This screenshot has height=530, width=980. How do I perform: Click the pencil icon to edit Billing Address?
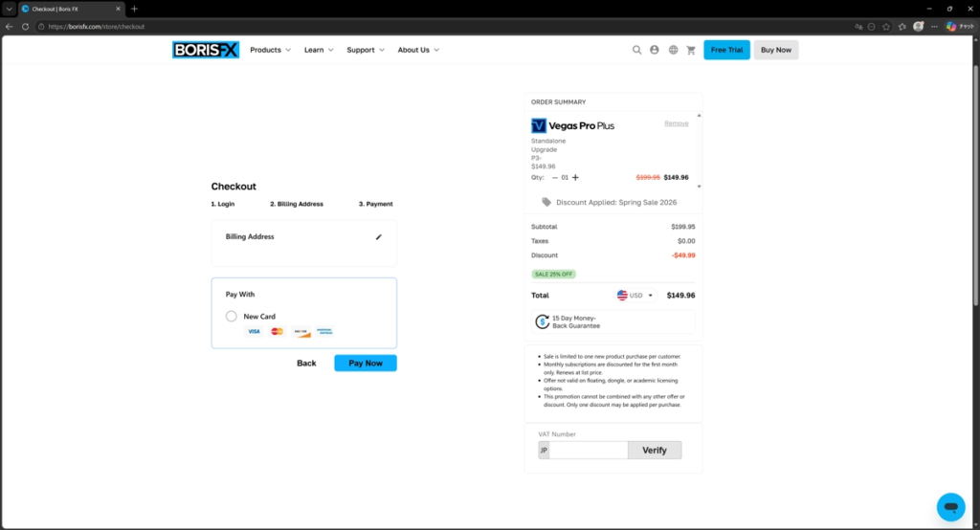[x=378, y=236]
